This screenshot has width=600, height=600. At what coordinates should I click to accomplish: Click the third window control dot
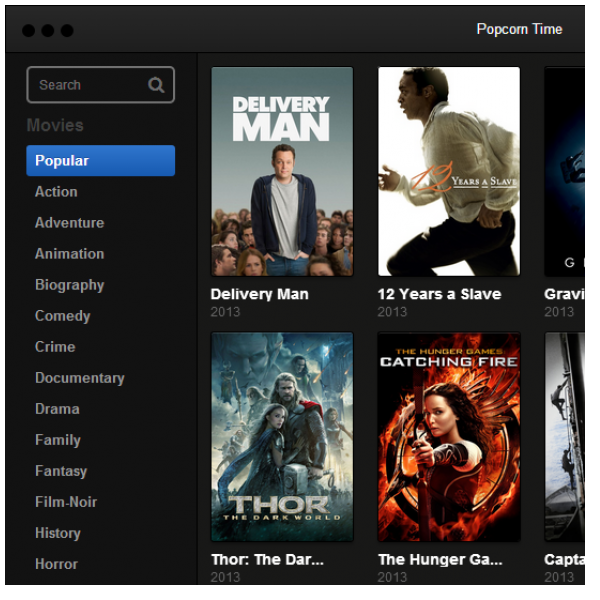point(68,31)
